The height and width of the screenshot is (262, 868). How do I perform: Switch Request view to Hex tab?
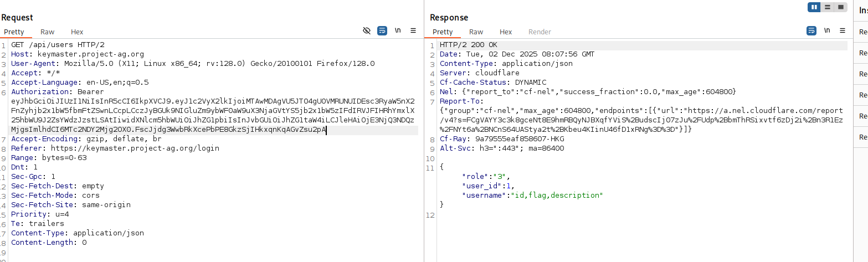(77, 32)
